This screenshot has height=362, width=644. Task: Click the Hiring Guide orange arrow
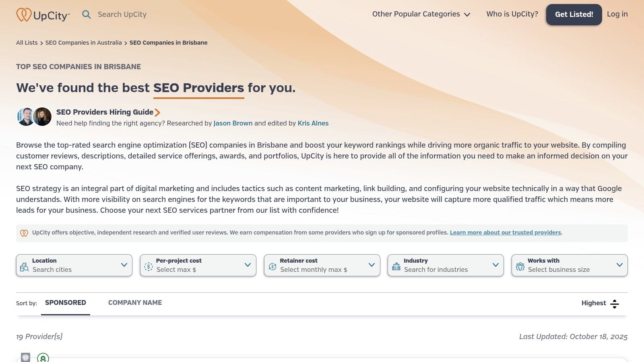coord(157,113)
